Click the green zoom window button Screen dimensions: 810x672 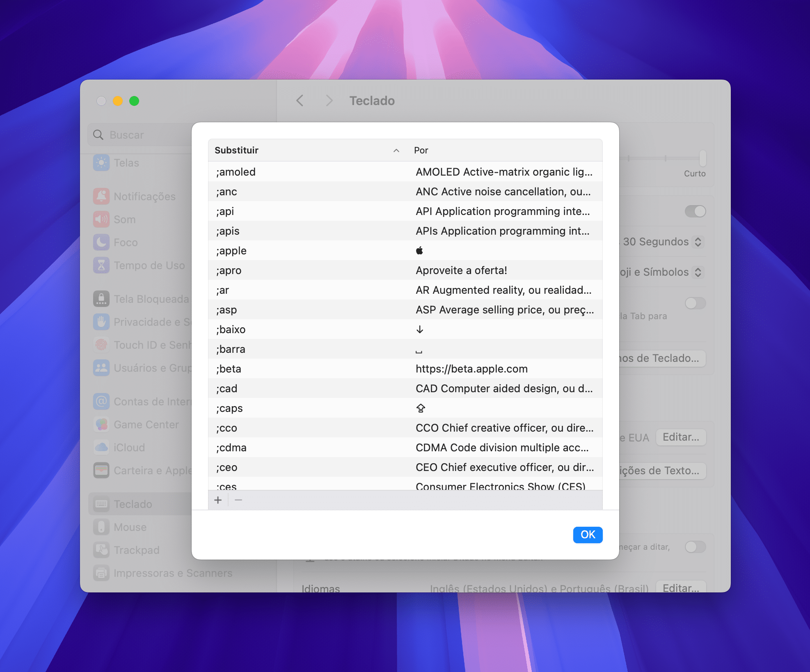(134, 101)
